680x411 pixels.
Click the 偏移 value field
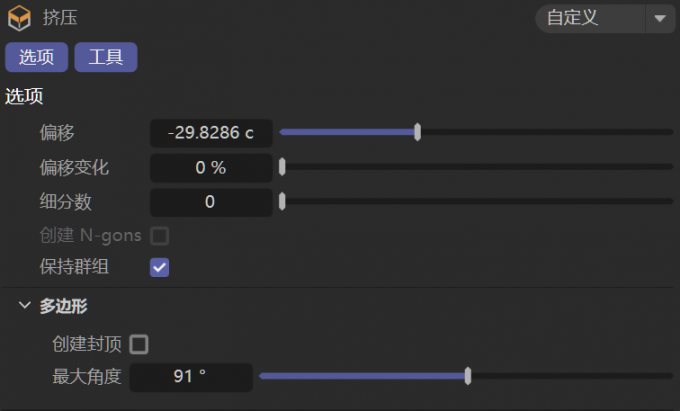coord(211,133)
